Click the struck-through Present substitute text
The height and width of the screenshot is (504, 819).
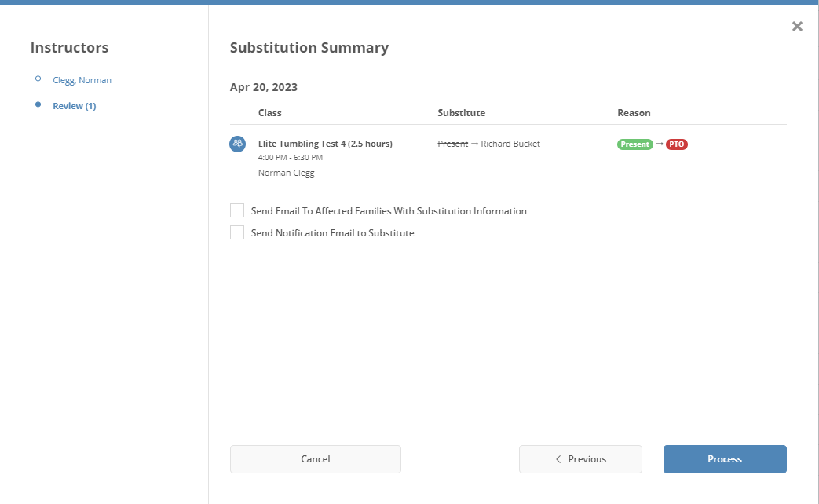coord(453,144)
